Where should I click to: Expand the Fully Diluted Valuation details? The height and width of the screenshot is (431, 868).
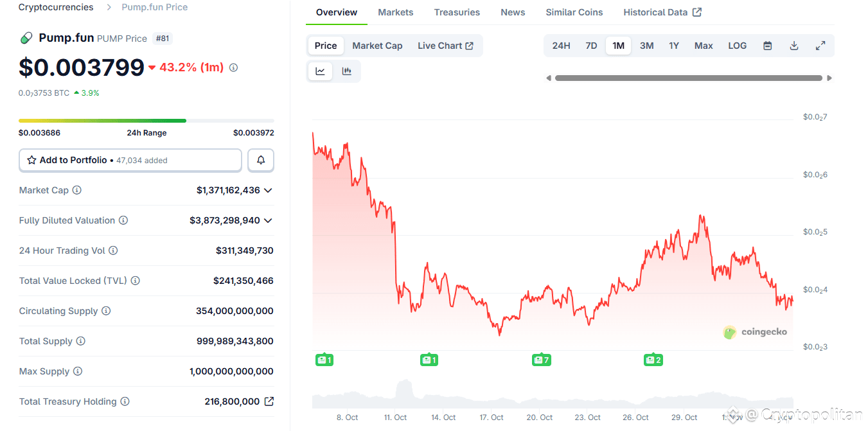(x=269, y=220)
